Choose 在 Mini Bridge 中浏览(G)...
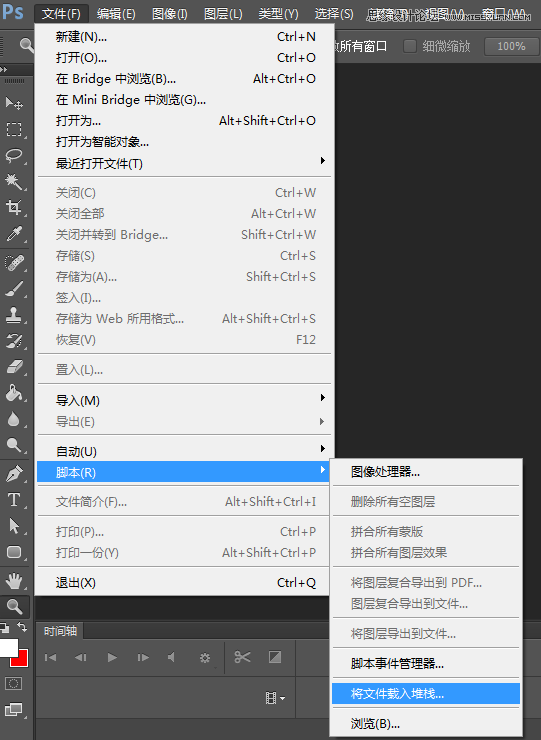541x740 pixels. (x=185, y=100)
